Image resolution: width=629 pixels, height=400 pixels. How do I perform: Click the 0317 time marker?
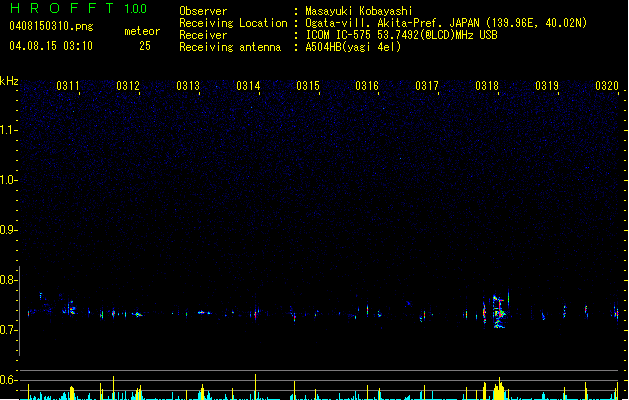point(427,86)
